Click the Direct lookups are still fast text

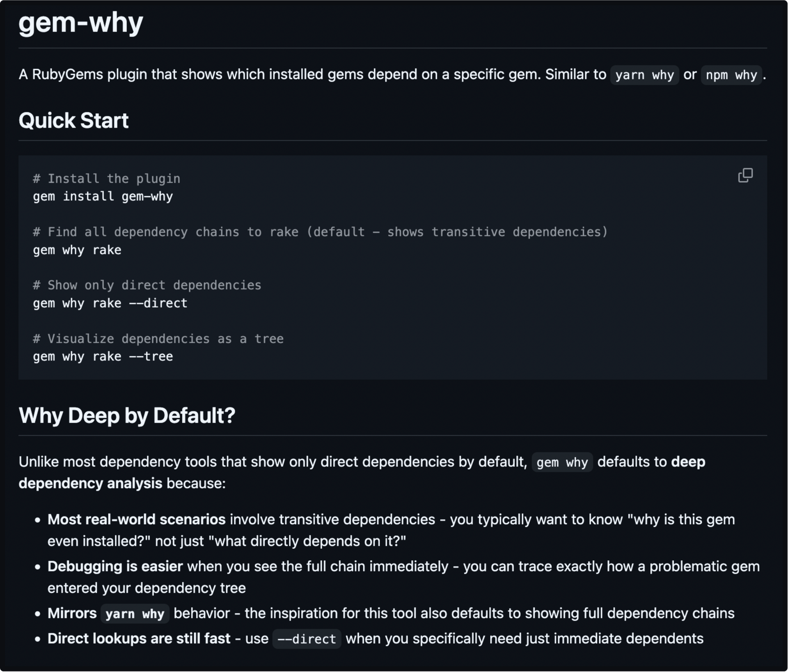[x=139, y=639]
